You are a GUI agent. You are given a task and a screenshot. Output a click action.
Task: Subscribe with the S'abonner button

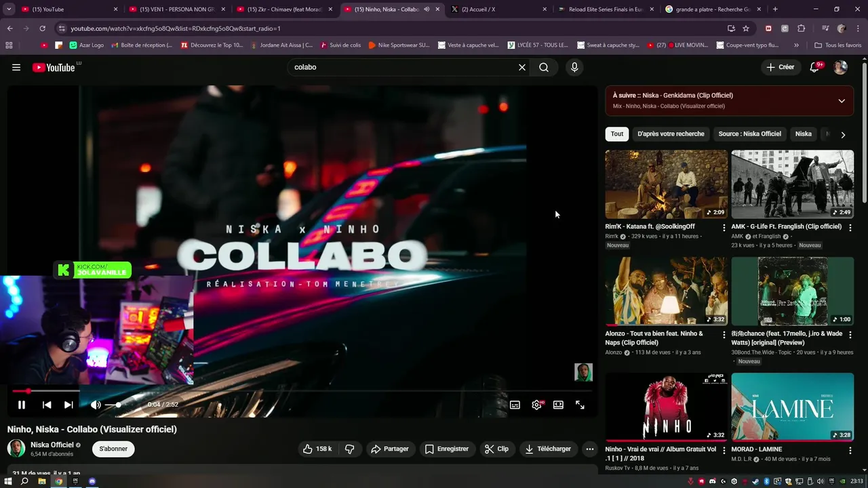pos(113,449)
